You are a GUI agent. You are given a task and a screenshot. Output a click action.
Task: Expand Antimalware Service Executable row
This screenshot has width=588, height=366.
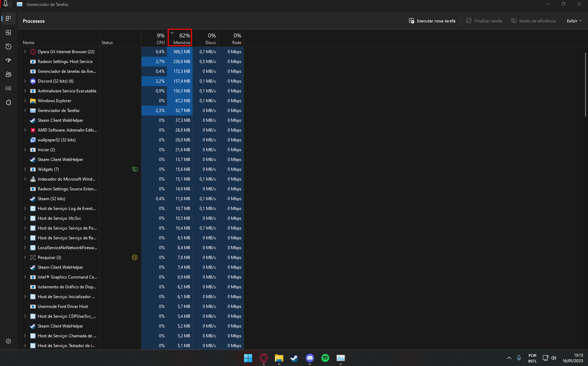25,91
